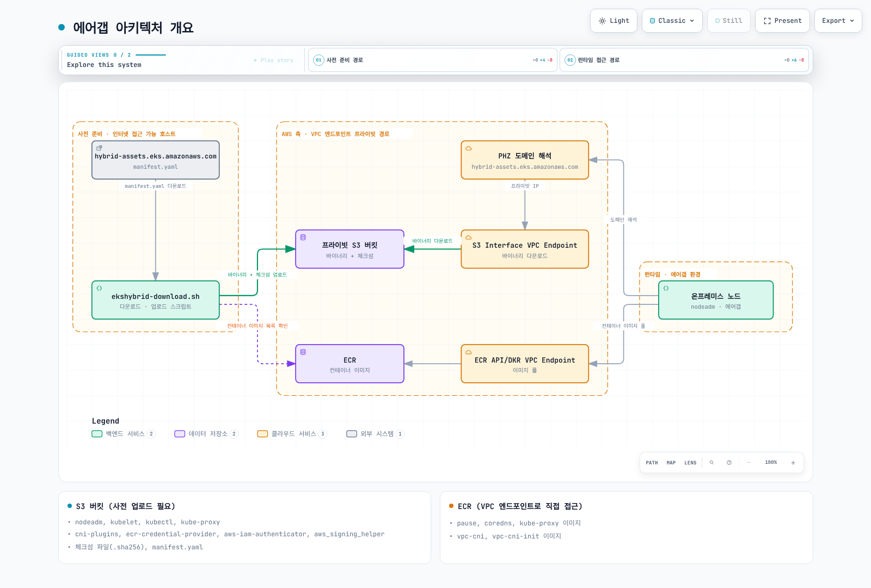Enter Present fullscreen mode
Viewport: 871px width, 588px height.
[782, 21]
